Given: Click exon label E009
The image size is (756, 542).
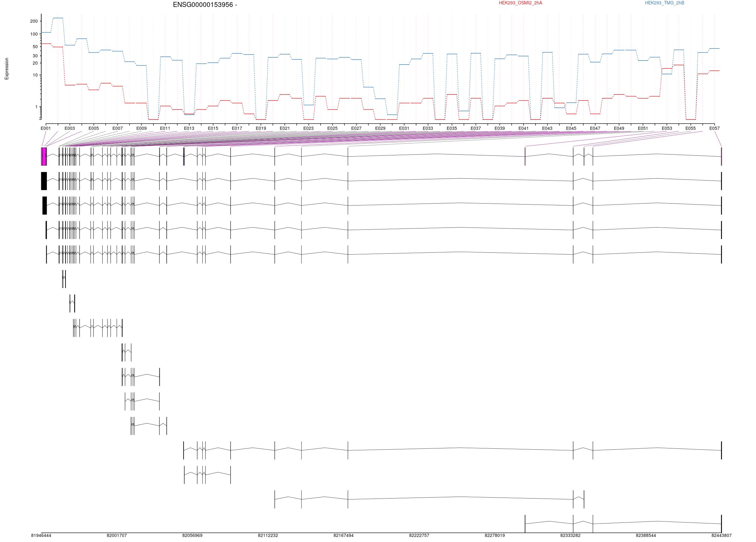Looking at the screenshot, I should pyautogui.click(x=141, y=129).
